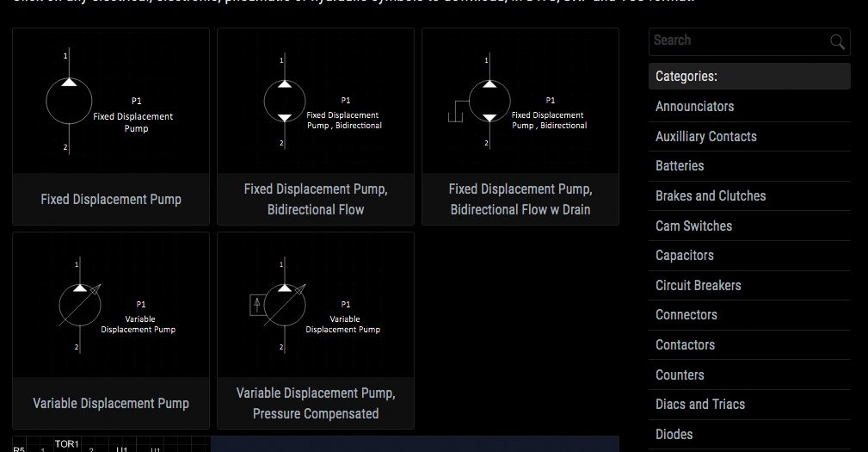Click the search magnifier icon
This screenshot has width=868, height=452.
point(837,41)
